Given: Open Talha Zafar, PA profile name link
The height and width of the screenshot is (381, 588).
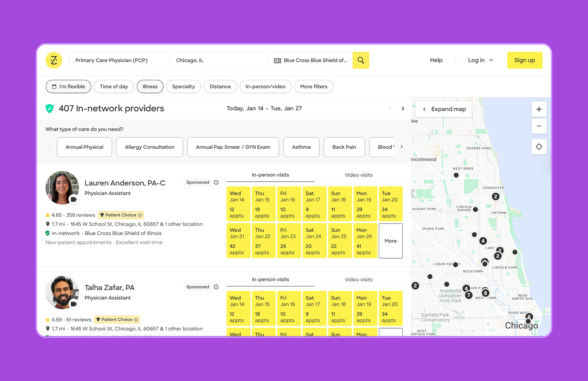Looking at the screenshot, I should coord(110,288).
